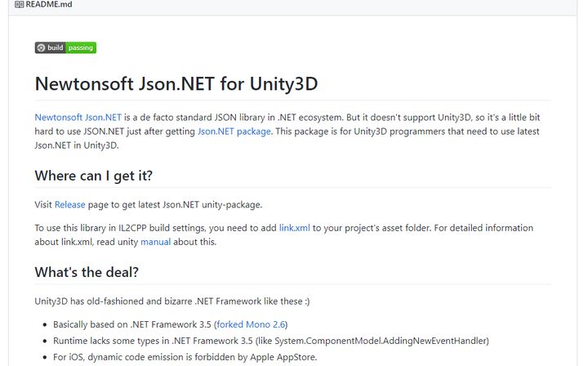Go to the Release page link
Screen dimensions: 588x366
tap(69, 205)
